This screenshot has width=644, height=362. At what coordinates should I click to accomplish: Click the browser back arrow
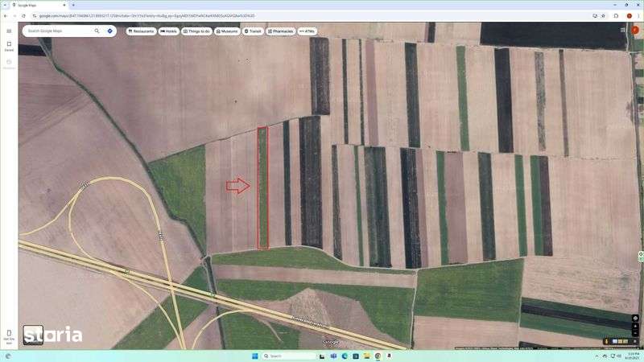tap(6, 16)
